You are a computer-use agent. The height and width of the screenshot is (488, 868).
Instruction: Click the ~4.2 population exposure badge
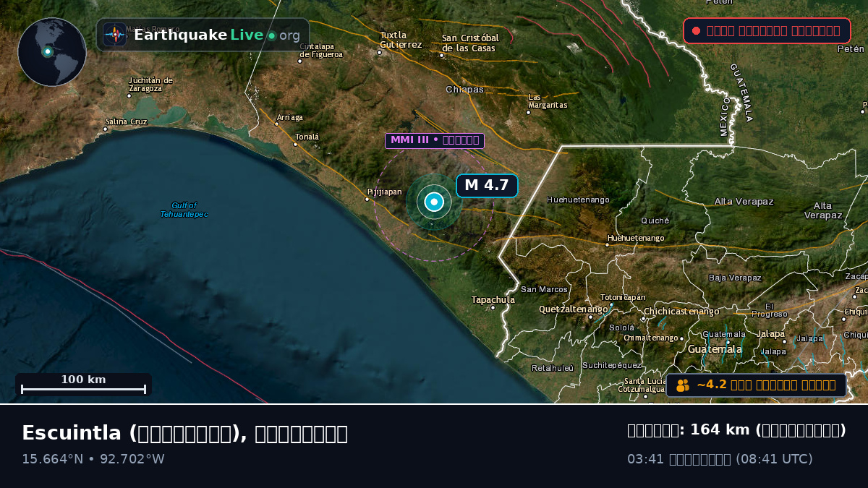pos(756,385)
